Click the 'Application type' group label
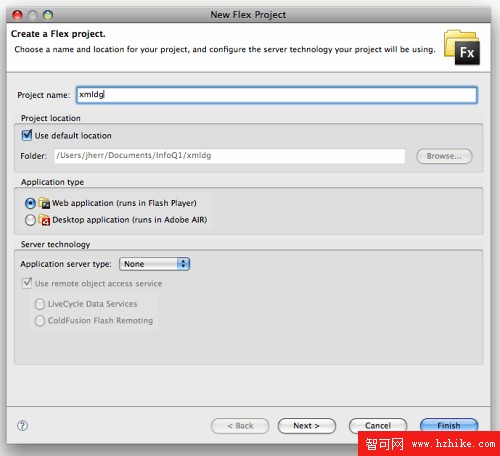 (x=52, y=182)
